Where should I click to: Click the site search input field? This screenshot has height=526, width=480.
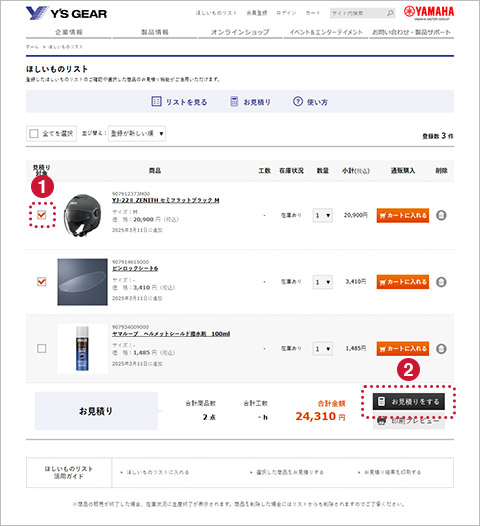[358, 13]
